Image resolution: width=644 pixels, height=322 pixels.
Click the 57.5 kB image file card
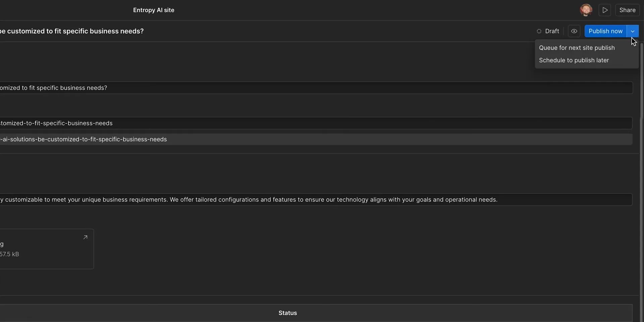click(x=47, y=249)
